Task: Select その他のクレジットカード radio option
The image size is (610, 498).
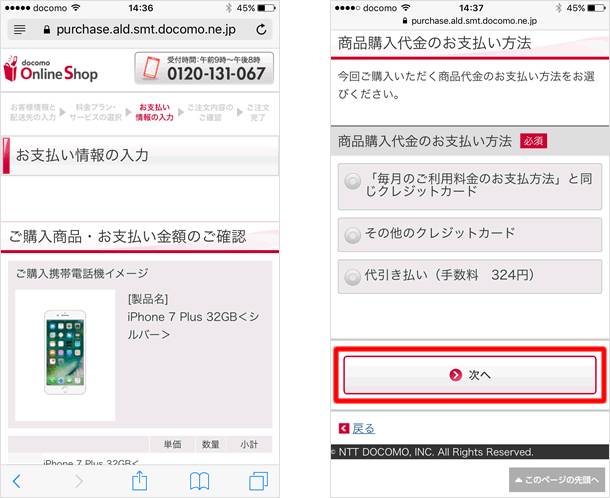Action: click(470, 235)
